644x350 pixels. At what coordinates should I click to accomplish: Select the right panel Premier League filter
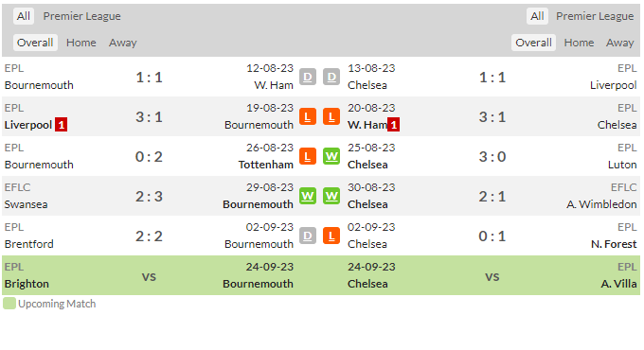[x=595, y=16]
